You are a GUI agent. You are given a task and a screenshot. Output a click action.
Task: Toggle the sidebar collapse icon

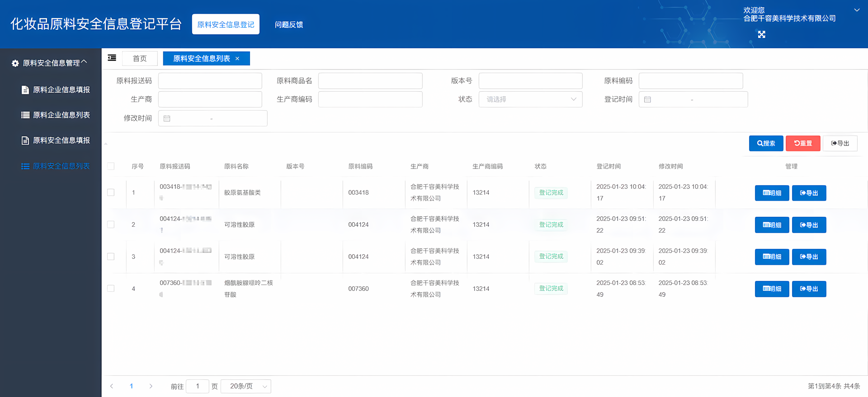(x=112, y=58)
